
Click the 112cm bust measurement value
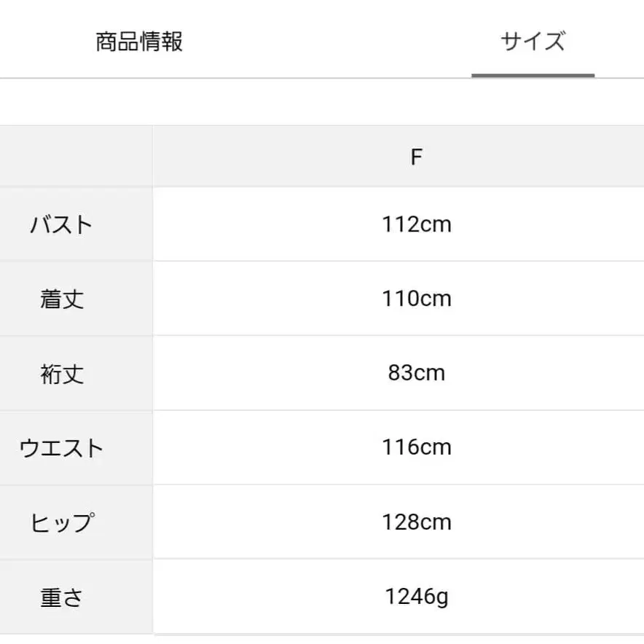[x=417, y=224]
